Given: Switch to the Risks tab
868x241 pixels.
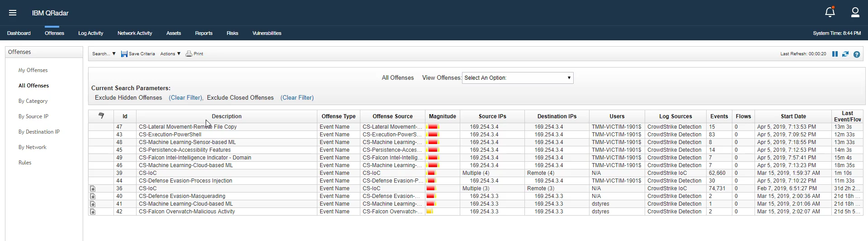Looking at the screenshot, I should pyautogui.click(x=232, y=33).
